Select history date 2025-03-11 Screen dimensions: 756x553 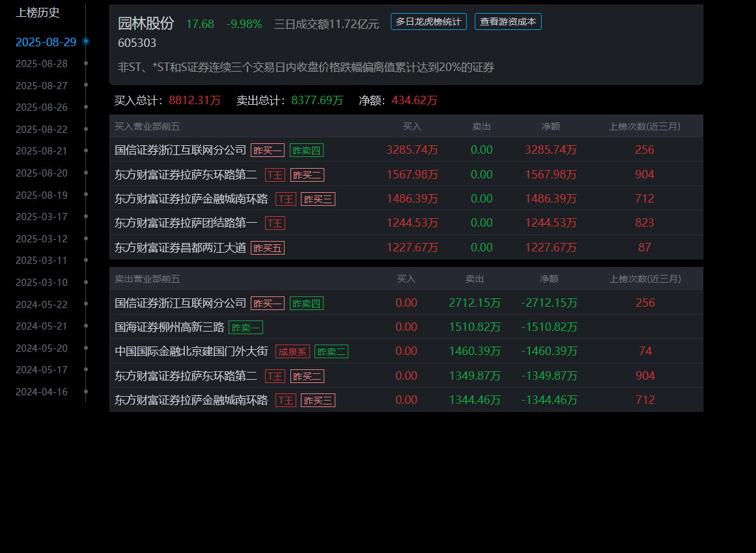pyautogui.click(x=42, y=261)
